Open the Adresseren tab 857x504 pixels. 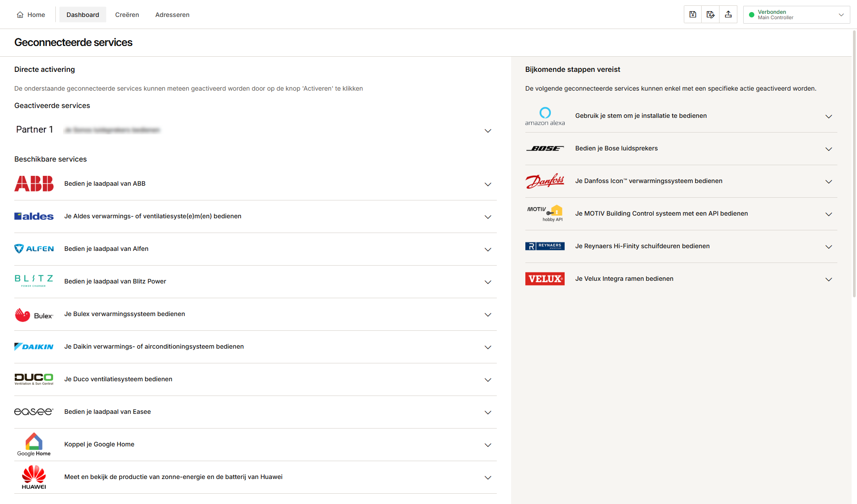(172, 15)
